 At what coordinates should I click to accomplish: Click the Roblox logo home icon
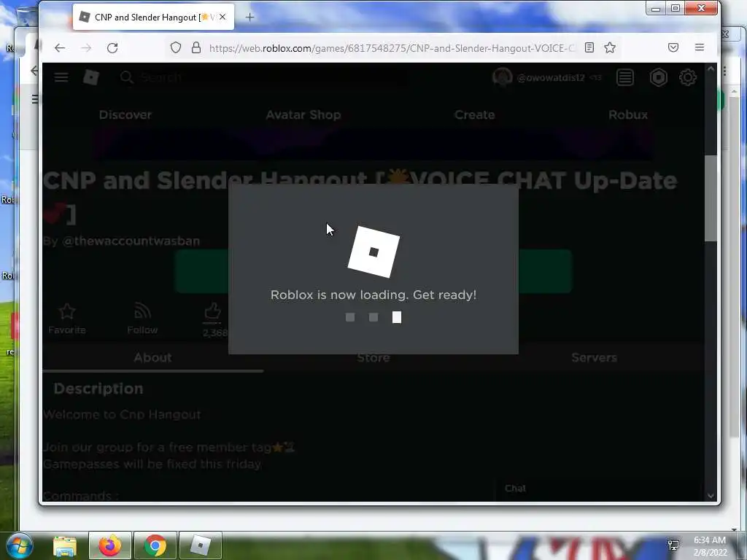(x=91, y=77)
